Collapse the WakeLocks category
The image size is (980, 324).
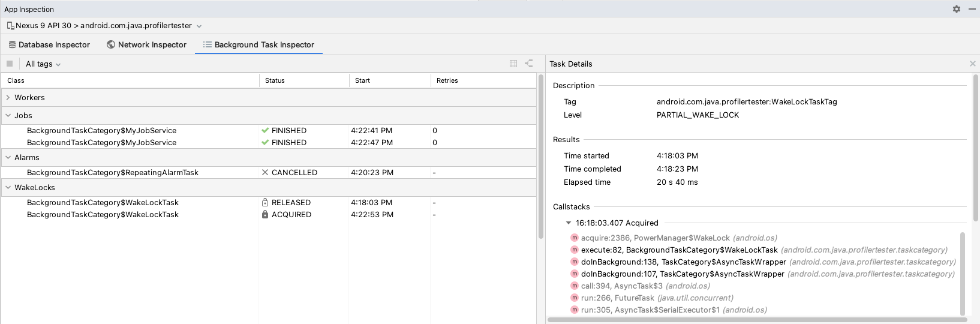pos(8,187)
